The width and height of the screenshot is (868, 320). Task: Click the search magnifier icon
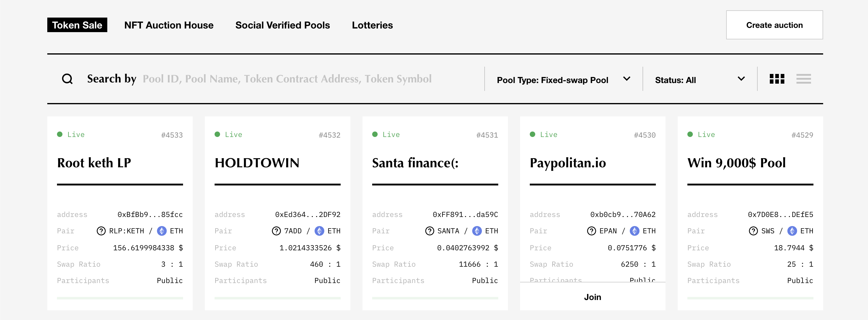pyautogui.click(x=67, y=79)
